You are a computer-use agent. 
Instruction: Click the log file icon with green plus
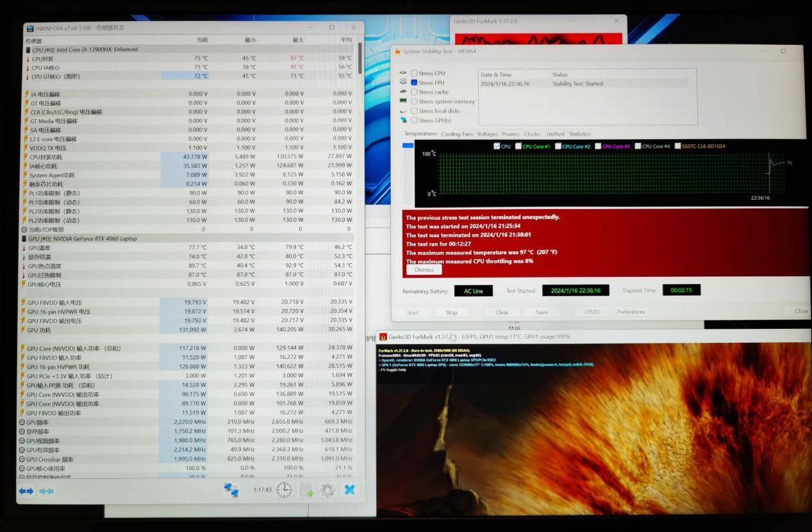[x=306, y=490]
